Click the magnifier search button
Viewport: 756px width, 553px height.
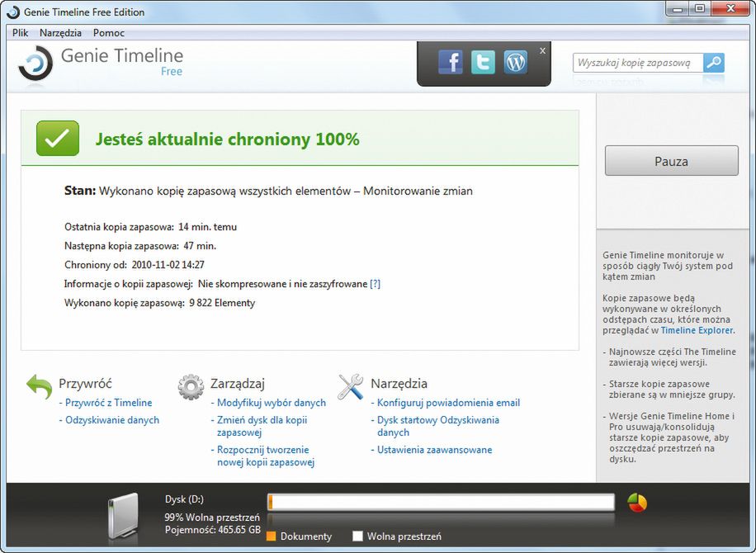pos(714,63)
